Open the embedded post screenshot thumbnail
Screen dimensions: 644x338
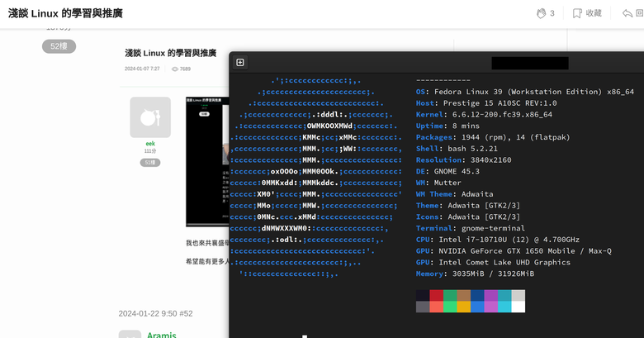click(x=207, y=162)
